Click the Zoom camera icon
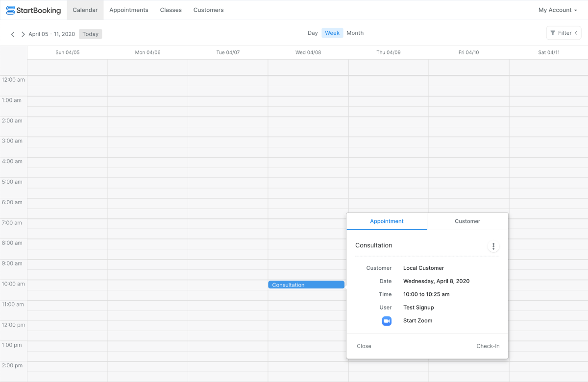The image size is (588, 382). (387, 321)
